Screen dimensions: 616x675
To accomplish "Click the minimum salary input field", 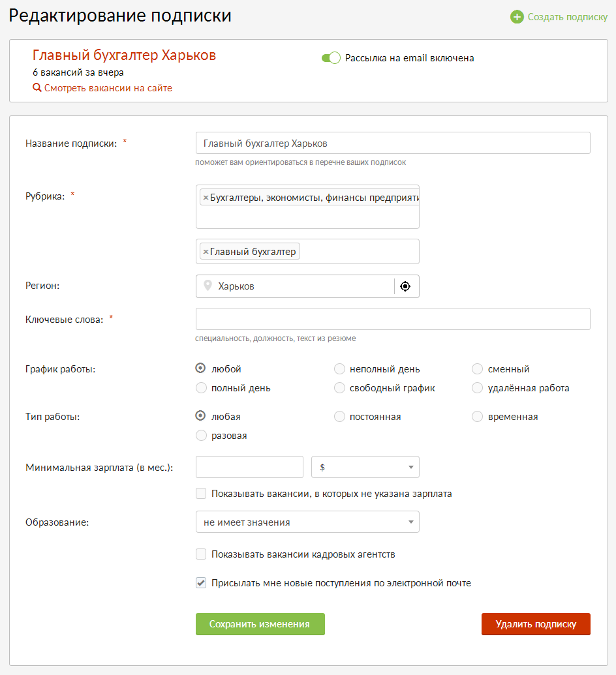I will point(249,467).
